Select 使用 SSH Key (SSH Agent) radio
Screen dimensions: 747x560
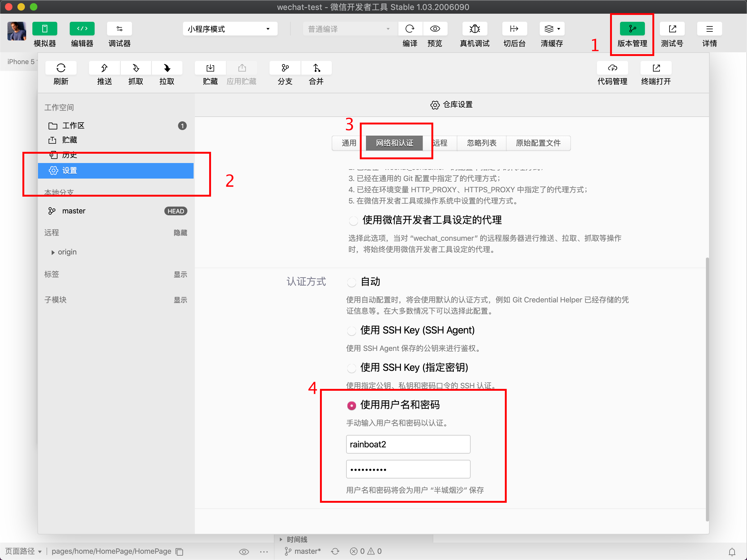tap(351, 331)
